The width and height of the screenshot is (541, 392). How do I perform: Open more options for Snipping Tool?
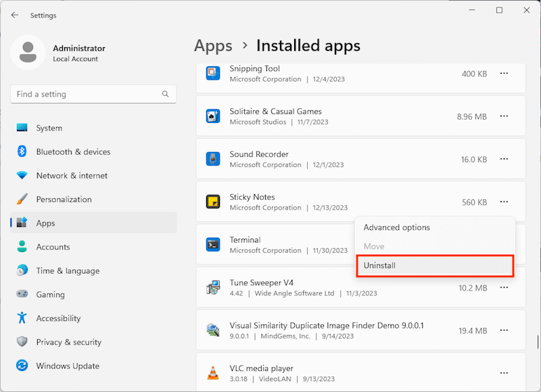(504, 73)
